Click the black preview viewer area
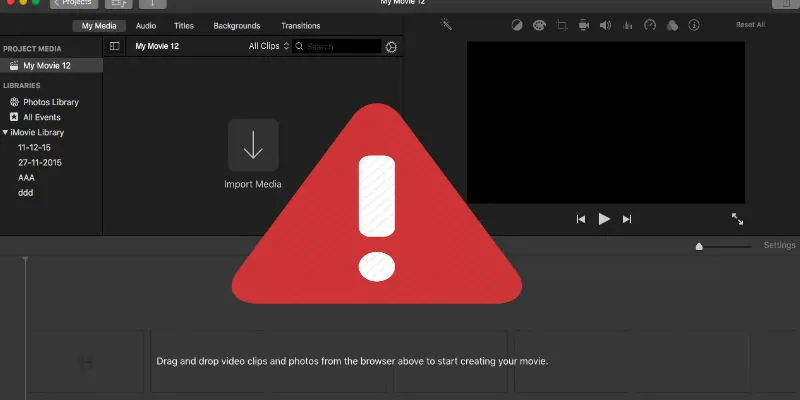Screen dimensions: 800x400 (x=606, y=122)
